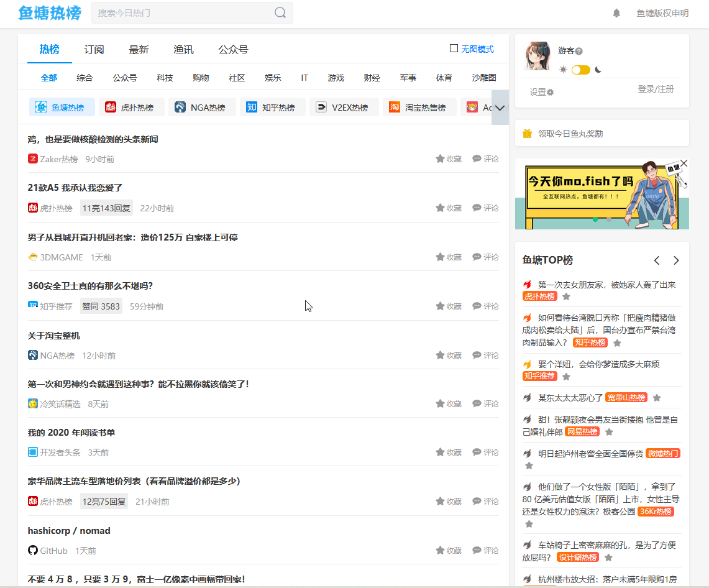Enable the 无图模式 checkbox
This screenshot has width=709, height=588.
(x=454, y=48)
